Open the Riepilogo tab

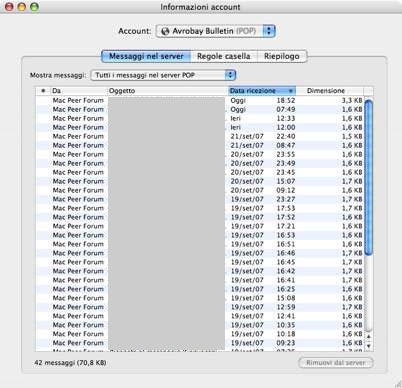point(282,56)
